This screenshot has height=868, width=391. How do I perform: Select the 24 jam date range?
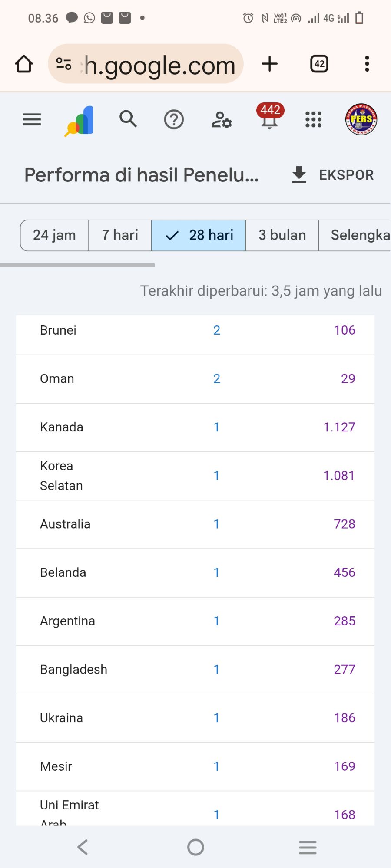[54, 235]
